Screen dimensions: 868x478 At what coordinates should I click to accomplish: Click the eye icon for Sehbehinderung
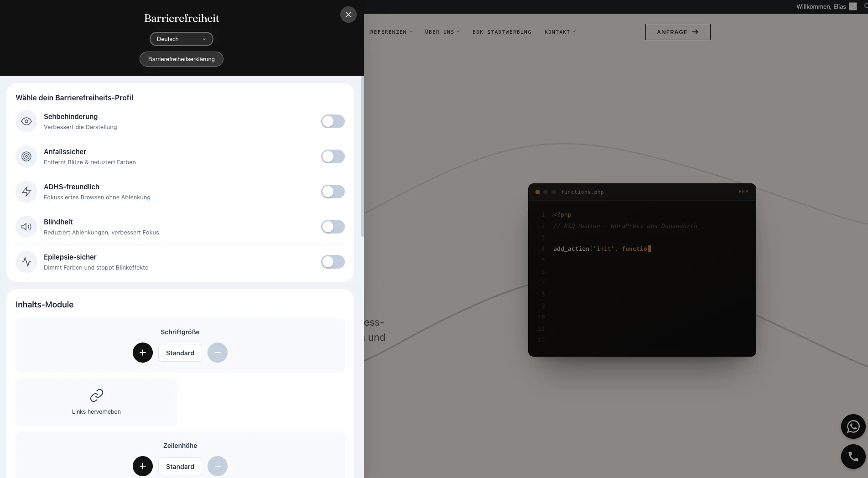26,121
